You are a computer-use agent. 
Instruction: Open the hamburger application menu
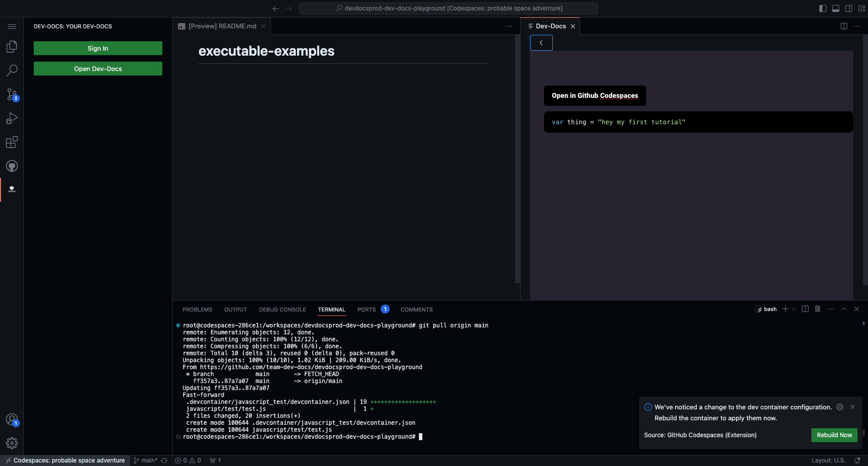tap(12, 26)
